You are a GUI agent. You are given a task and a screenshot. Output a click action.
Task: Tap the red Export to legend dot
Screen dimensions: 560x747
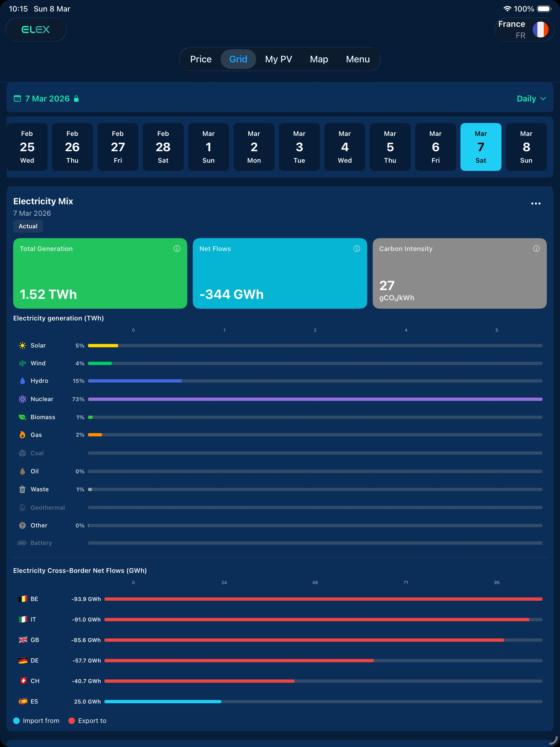[x=72, y=721]
